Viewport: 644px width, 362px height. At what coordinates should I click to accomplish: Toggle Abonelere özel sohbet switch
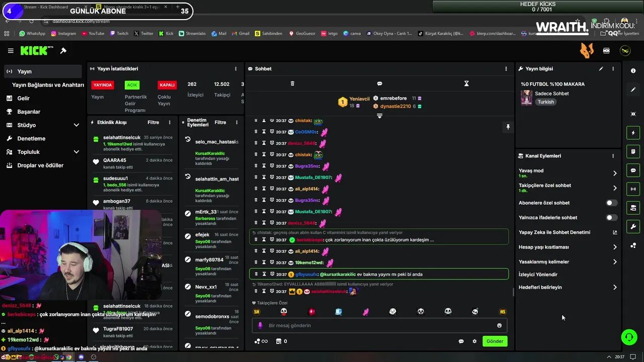[611, 203]
